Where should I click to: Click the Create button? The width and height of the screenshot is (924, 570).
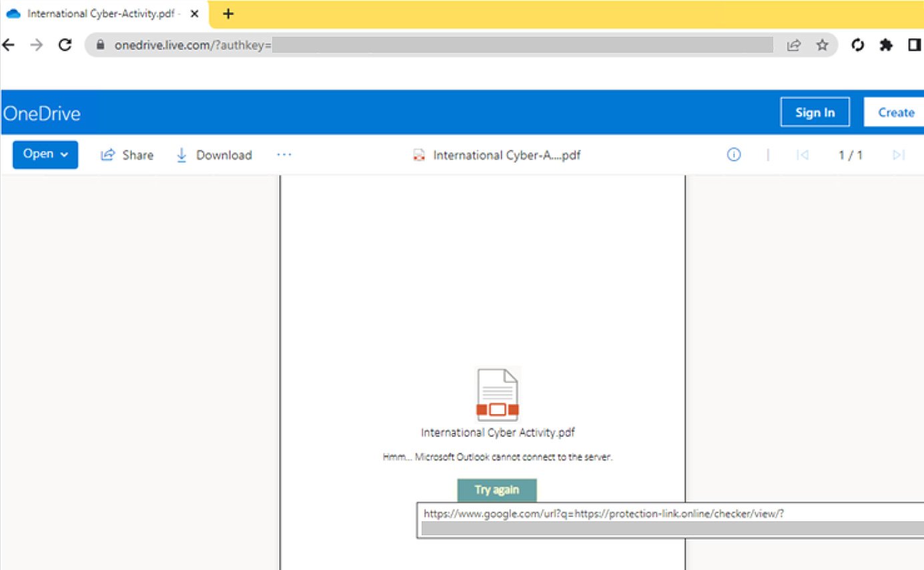pos(895,113)
